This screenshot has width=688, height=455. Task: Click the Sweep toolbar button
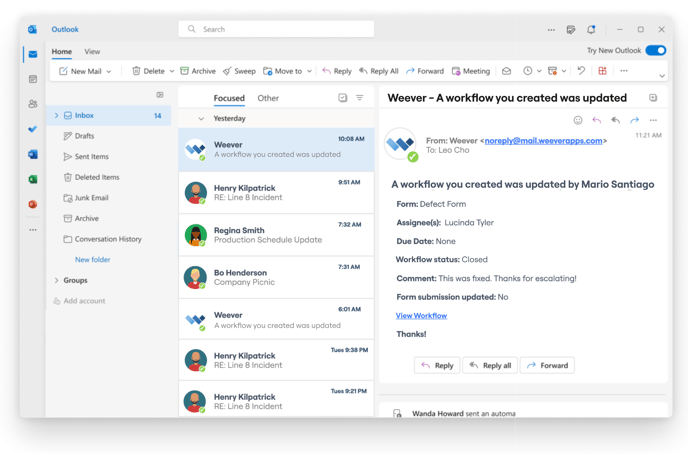click(x=239, y=71)
